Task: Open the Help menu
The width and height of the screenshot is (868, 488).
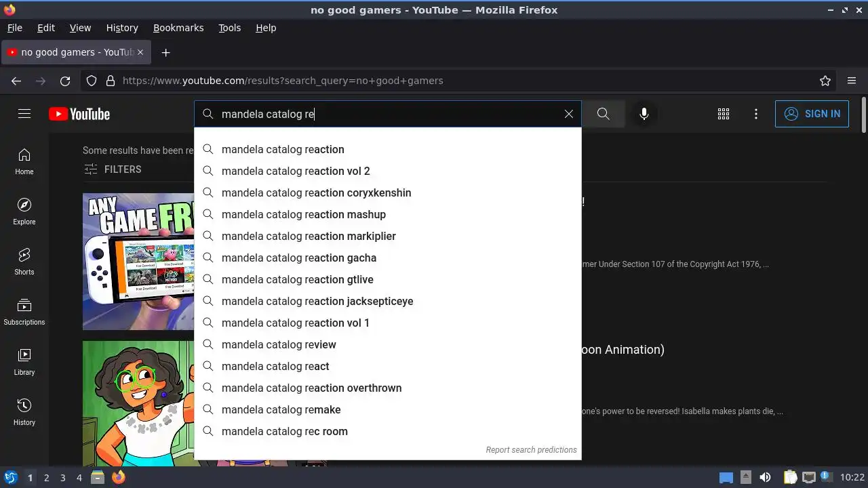Action: (266, 28)
